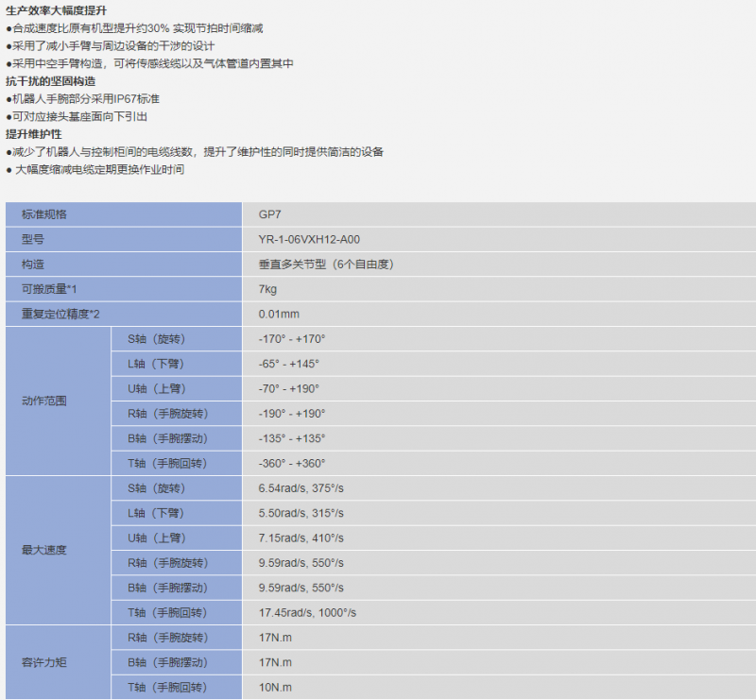Click the 容许力矩 group cell
Image resolution: width=756 pixels, height=700 pixels.
point(58,662)
